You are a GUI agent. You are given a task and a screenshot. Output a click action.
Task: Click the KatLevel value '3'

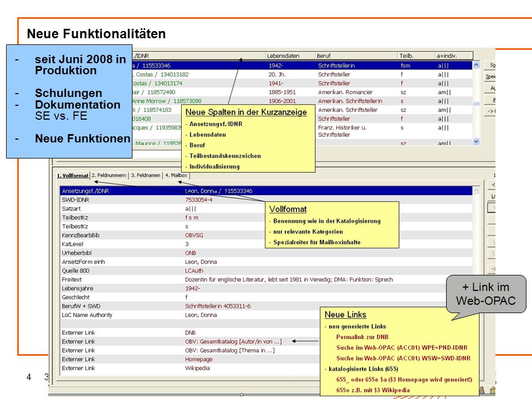point(187,244)
